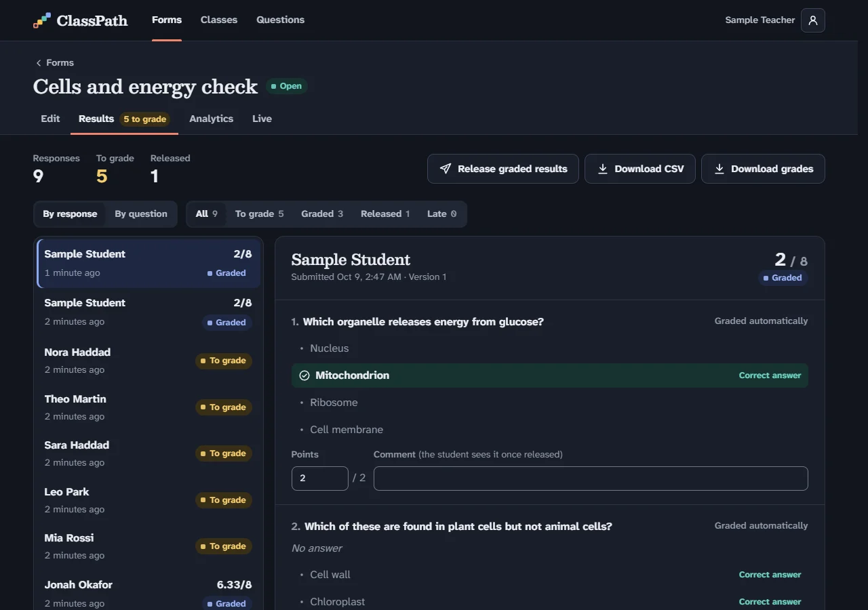
Task: Open the user profile avatar icon
Action: (813, 20)
